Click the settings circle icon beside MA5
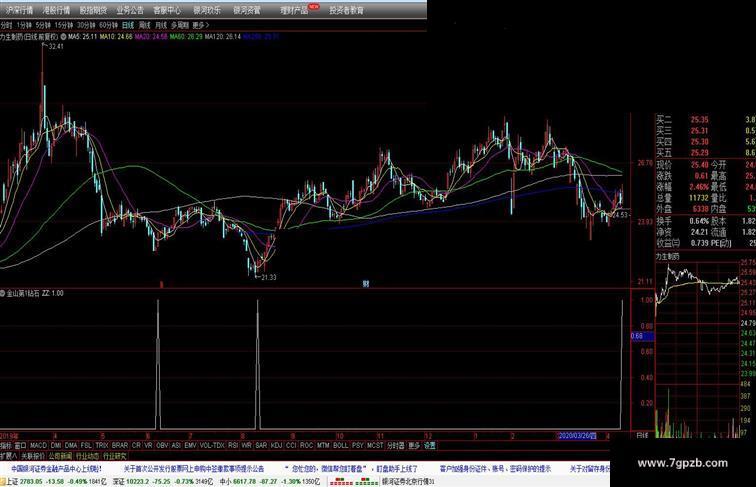Image resolution: width=756 pixels, height=487 pixels. pyautogui.click(x=63, y=37)
